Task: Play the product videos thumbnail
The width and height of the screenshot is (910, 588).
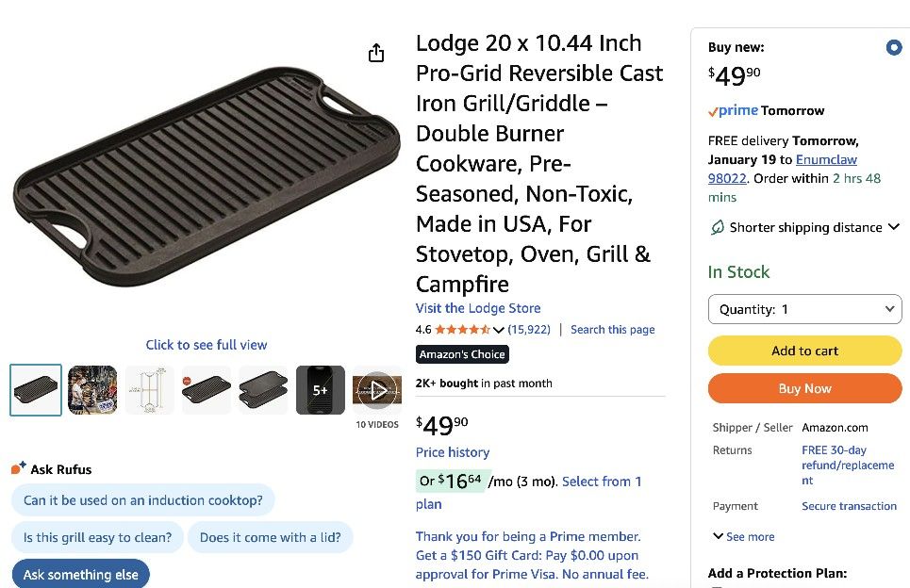Action: coord(377,390)
